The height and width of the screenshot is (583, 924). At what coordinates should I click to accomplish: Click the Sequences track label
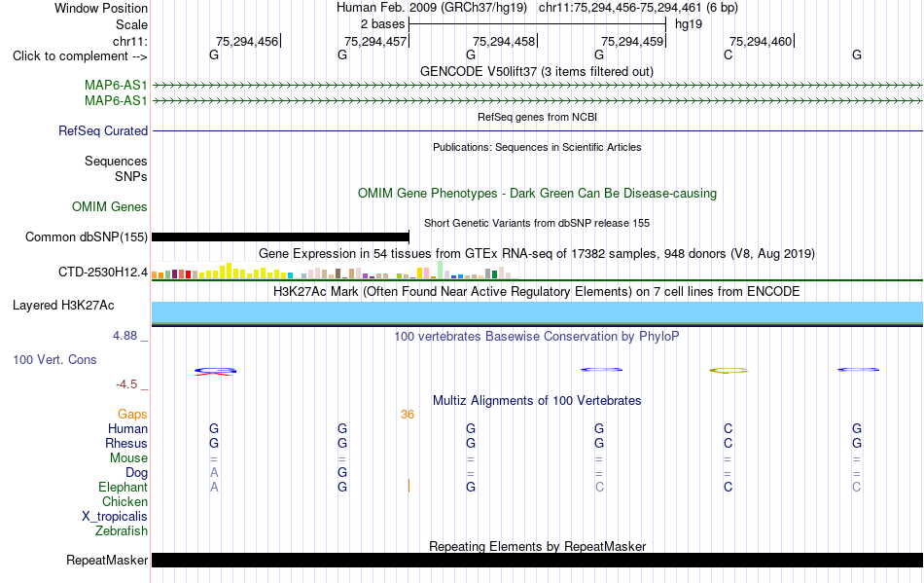pyautogui.click(x=116, y=161)
